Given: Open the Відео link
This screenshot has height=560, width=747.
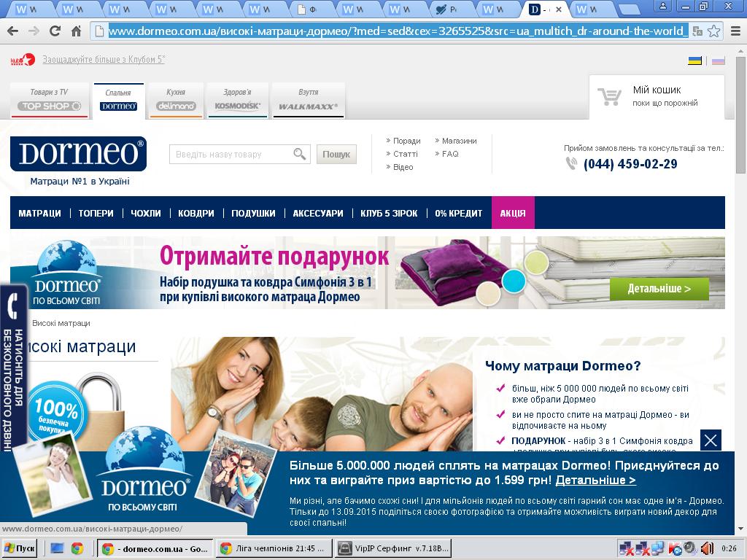Looking at the screenshot, I should tap(403, 167).
